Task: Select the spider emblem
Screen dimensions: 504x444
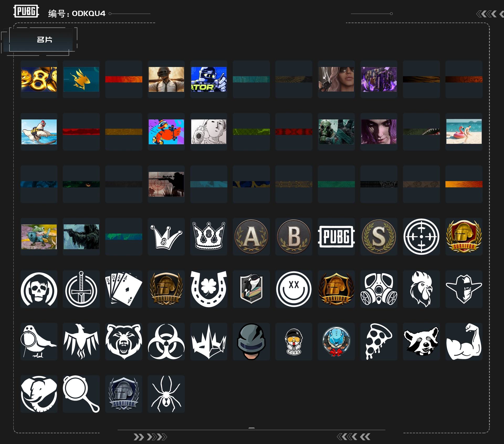Action: (166, 394)
